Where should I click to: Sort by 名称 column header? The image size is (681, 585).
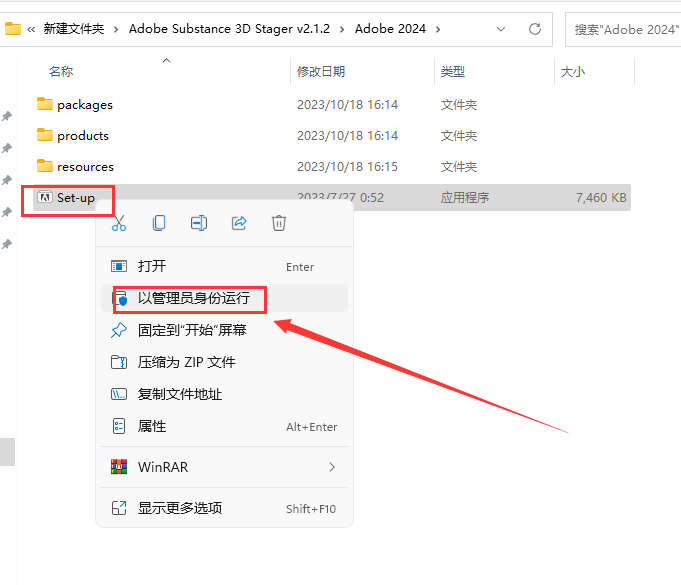click(61, 72)
